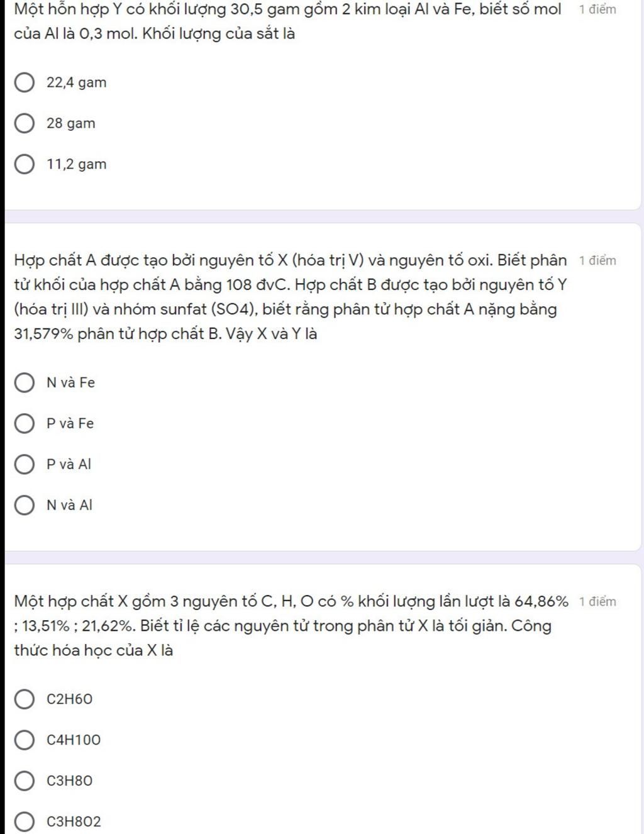The height and width of the screenshot is (834, 644).
Task: Click the label text 'C4H10O'
Action: point(74,740)
